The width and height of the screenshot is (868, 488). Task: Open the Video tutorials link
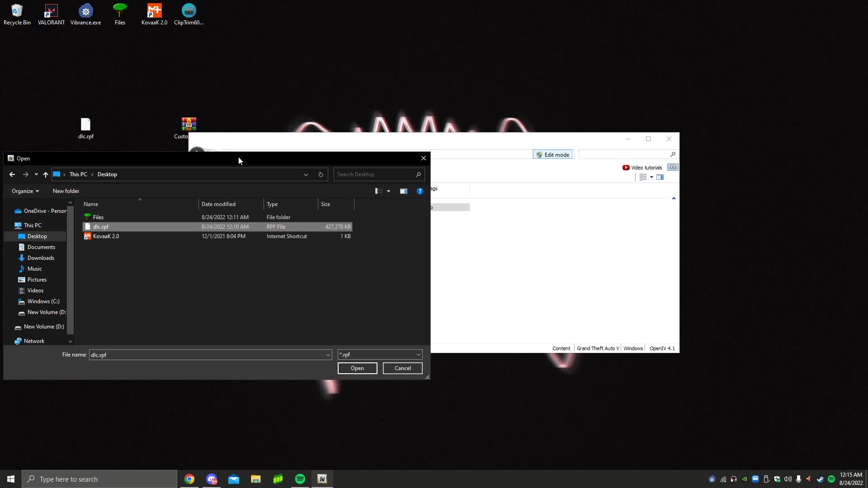(646, 167)
